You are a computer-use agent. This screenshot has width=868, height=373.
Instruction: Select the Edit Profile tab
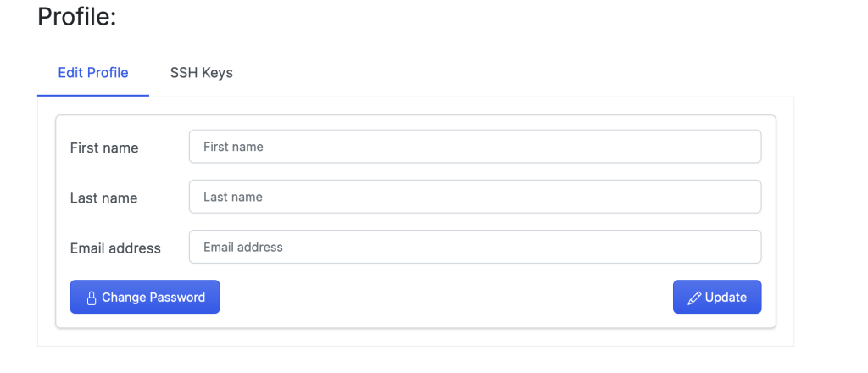coord(93,73)
